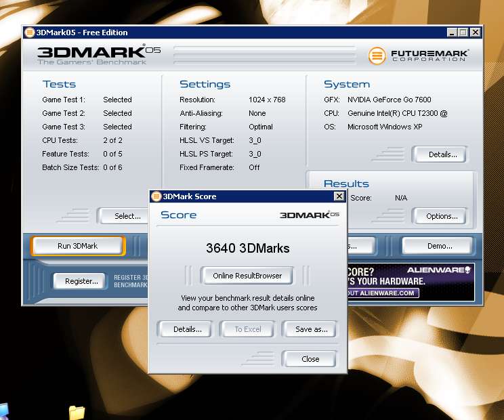Viewport: 504px width, 420px height.
Task: Click the "System" section heading
Action: [x=347, y=84]
